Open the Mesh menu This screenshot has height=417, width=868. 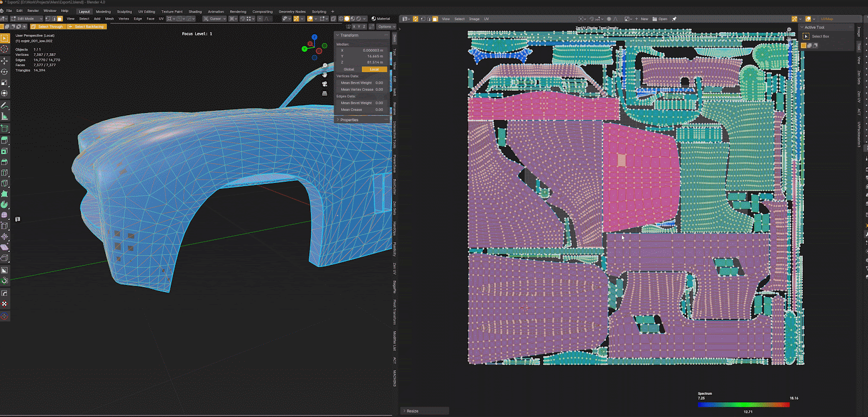pos(110,19)
